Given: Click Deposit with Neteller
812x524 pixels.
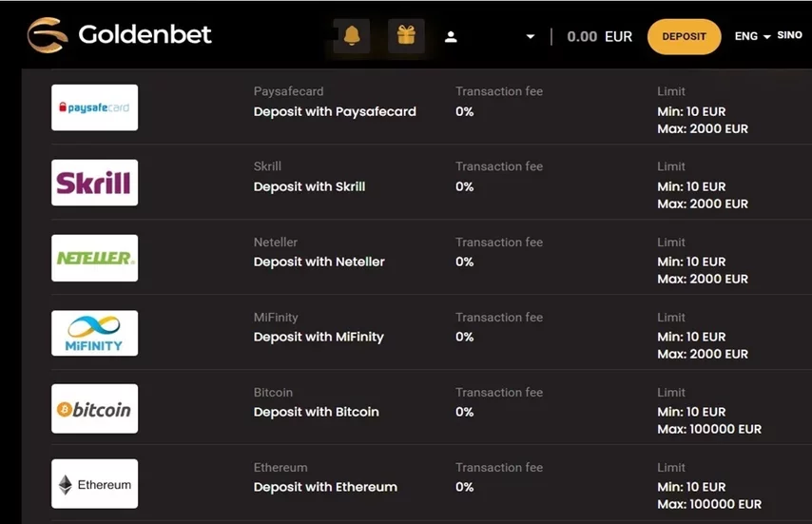Looking at the screenshot, I should pos(319,262).
